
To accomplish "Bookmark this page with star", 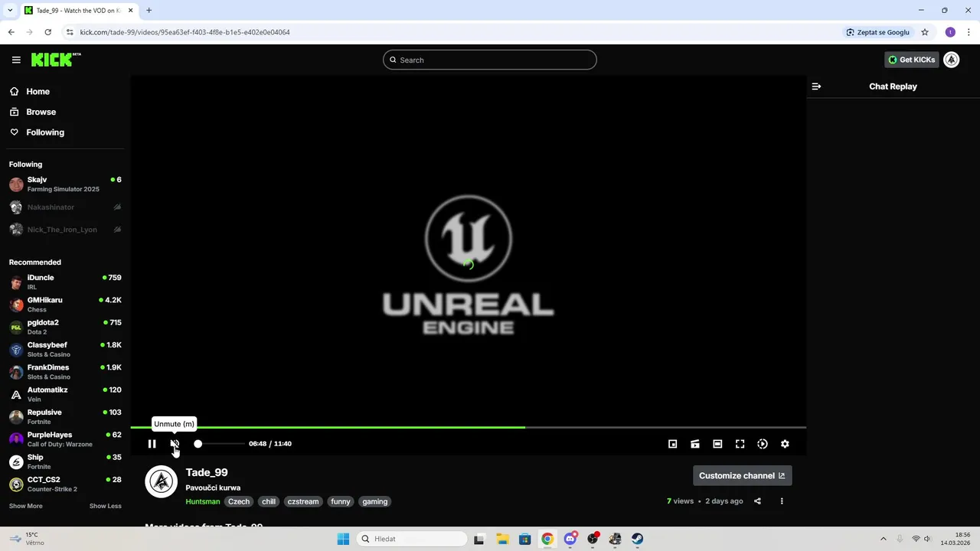I will (x=925, y=32).
